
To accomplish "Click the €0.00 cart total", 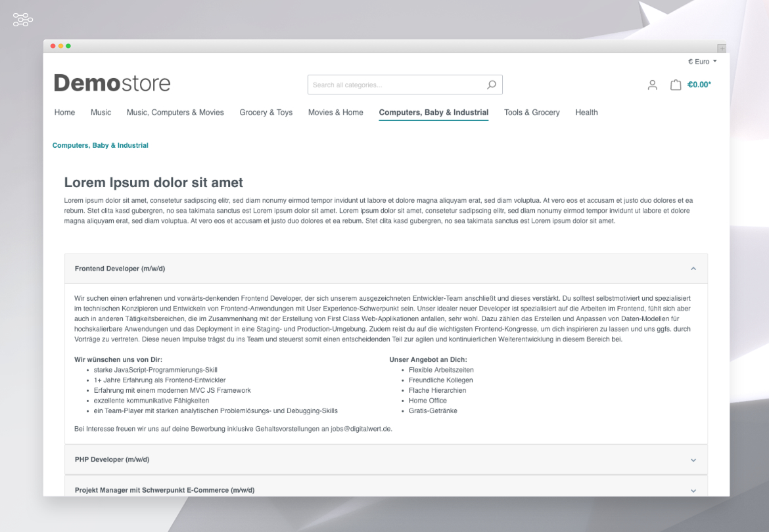I will point(699,85).
